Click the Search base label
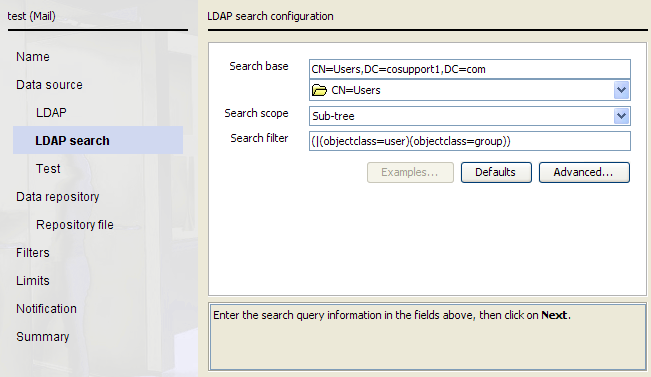 tap(259, 66)
